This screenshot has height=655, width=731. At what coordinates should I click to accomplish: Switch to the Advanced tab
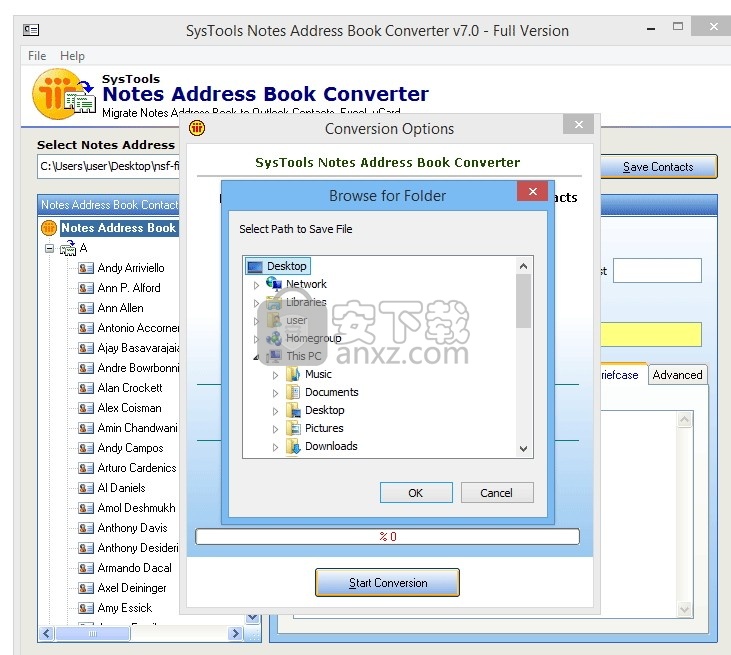[677, 375]
